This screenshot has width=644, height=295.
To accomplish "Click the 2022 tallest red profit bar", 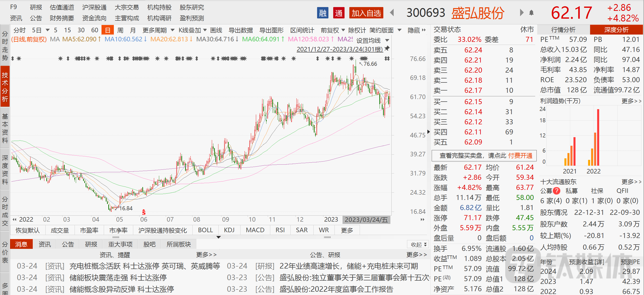I will click(x=598, y=137).
